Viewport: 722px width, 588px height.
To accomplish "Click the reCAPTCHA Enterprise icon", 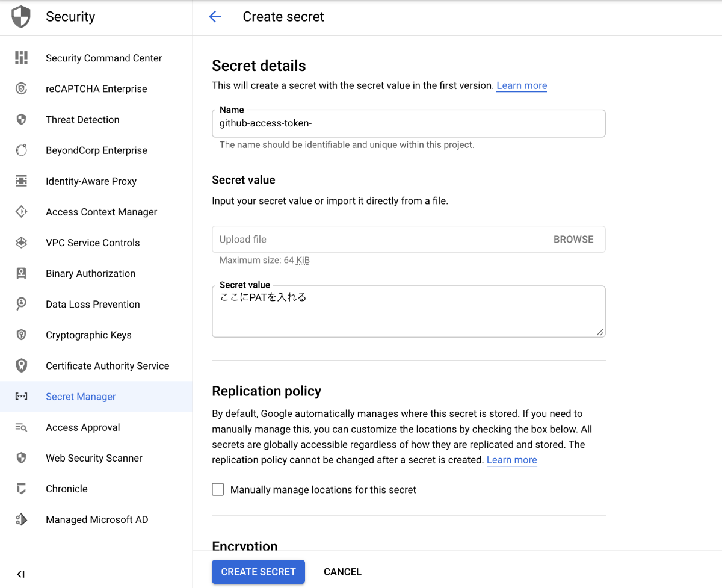I will (x=21, y=88).
